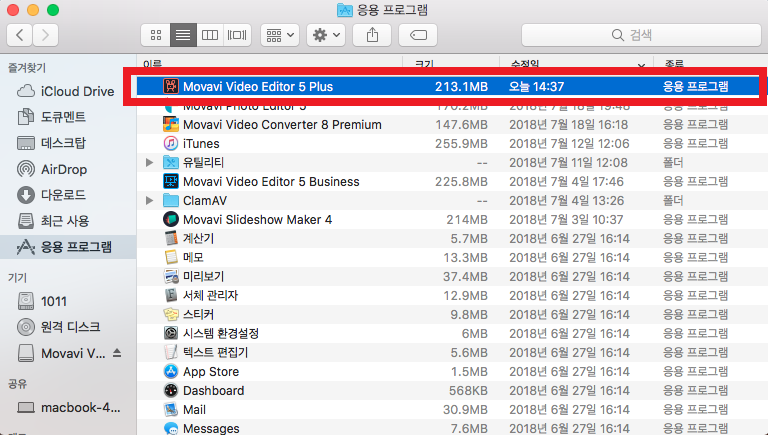Open 원격 디스크 in the sidebar
This screenshot has height=435, width=768.
point(58,327)
